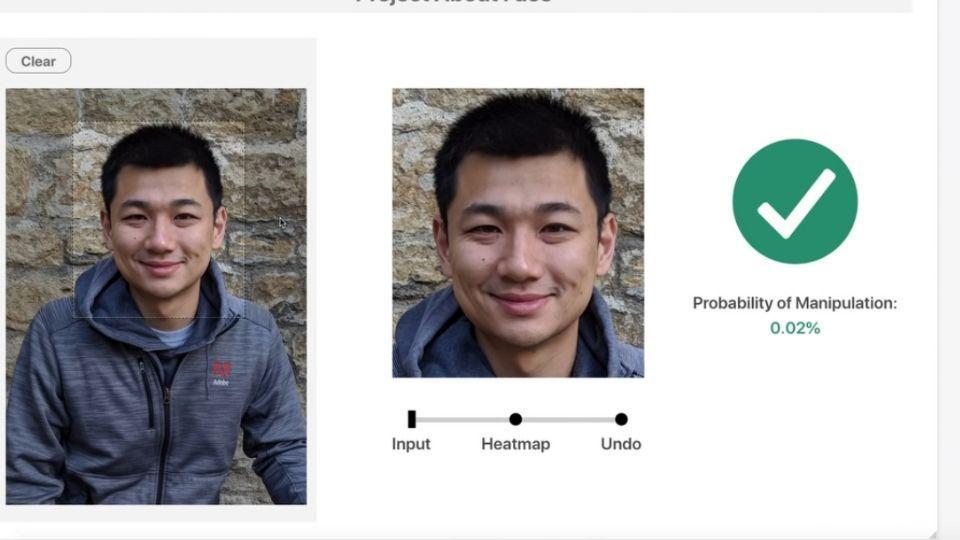Click the Input label below the slider
960x540 pixels.
pos(411,444)
